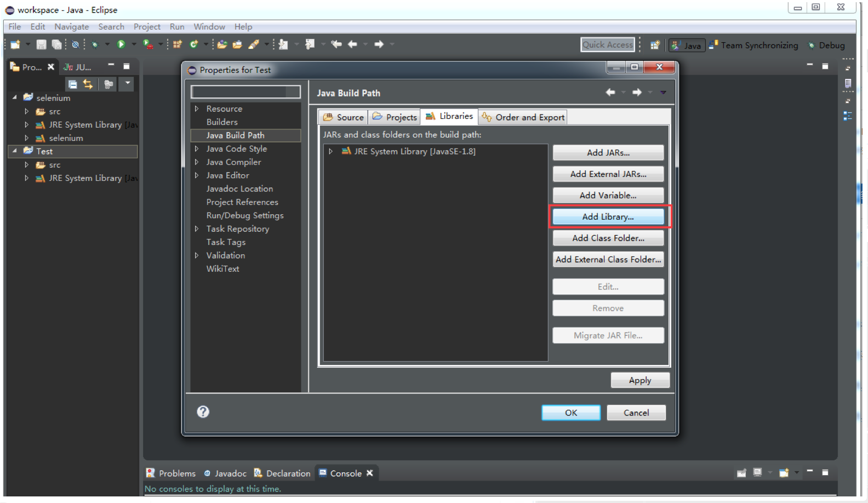Collapse the Test project in Package Explorer

(x=15, y=151)
